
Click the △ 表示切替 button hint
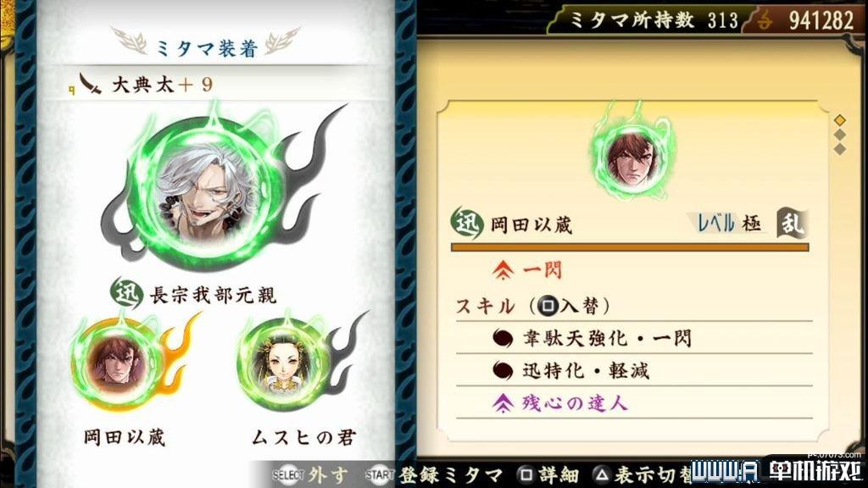[643, 474]
